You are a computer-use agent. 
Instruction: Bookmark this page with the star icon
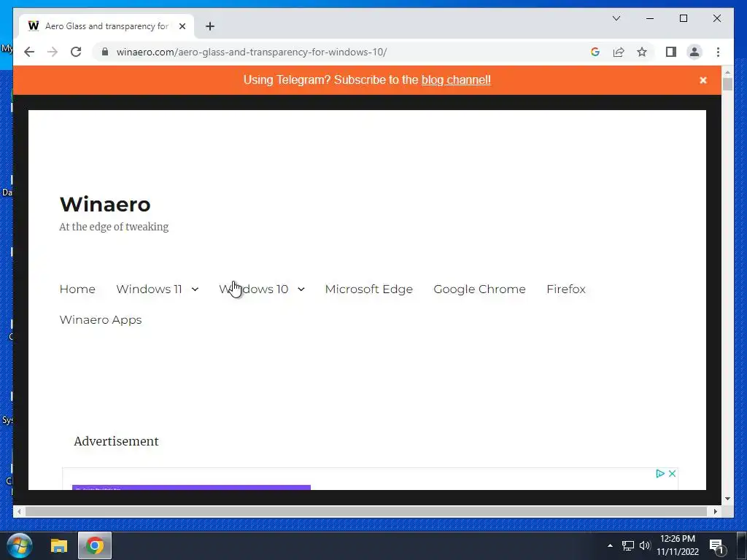[x=642, y=52]
